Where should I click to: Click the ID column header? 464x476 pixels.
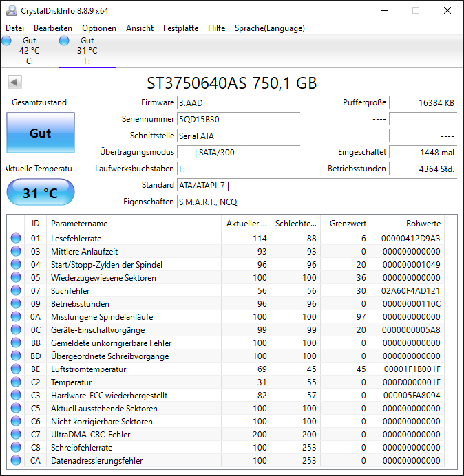click(35, 224)
